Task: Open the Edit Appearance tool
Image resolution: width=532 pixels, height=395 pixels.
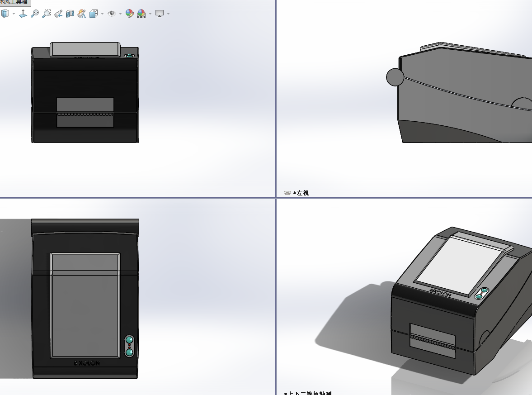Action: 130,14
